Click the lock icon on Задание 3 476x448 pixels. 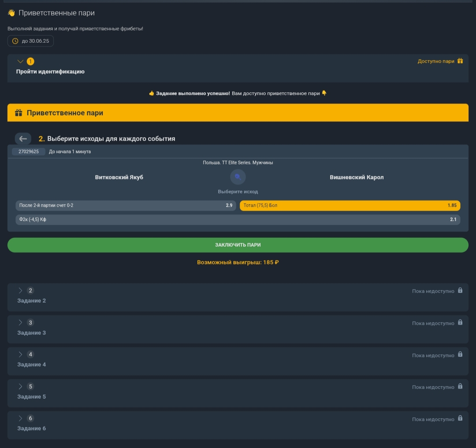pos(460,322)
